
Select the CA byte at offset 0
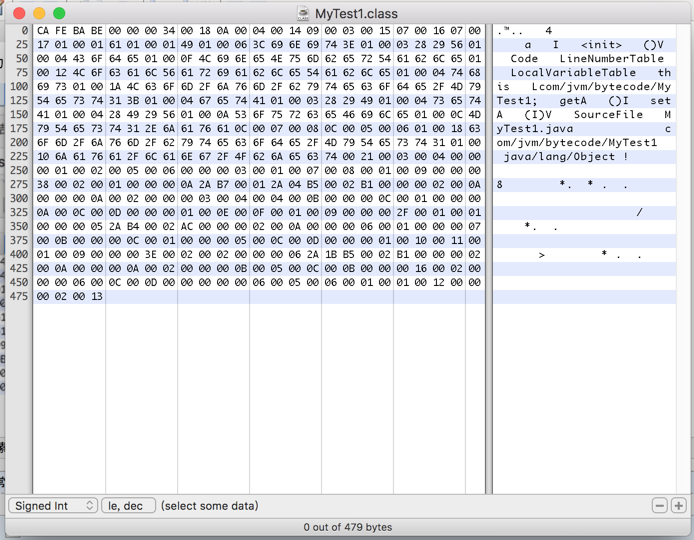tap(43, 31)
